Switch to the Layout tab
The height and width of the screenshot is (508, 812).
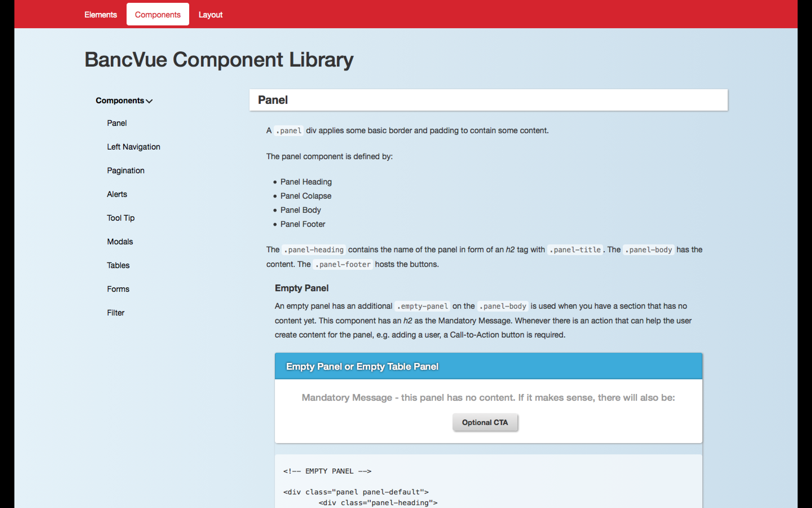click(x=210, y=14)
